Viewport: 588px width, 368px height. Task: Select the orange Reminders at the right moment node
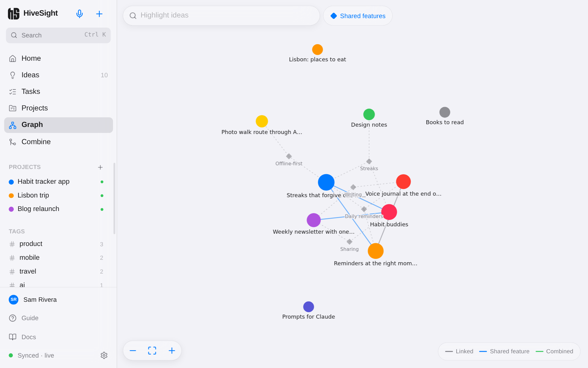[x=376, y=251]
